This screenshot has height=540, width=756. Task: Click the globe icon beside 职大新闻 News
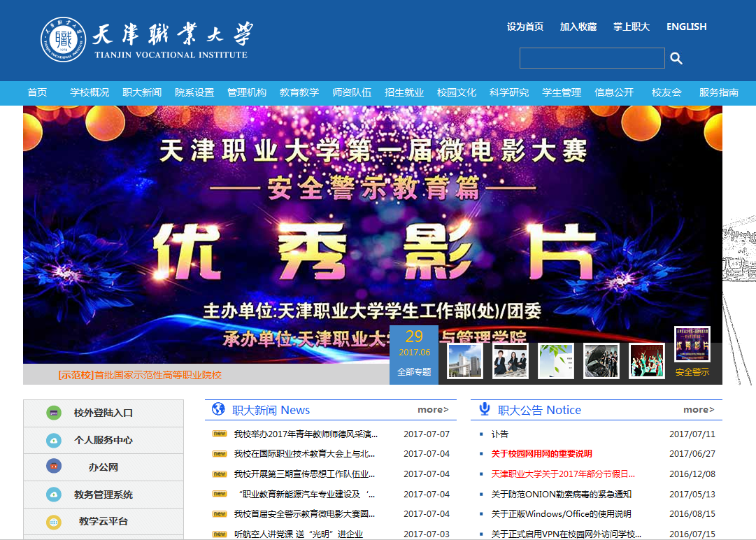click(218, 409)
